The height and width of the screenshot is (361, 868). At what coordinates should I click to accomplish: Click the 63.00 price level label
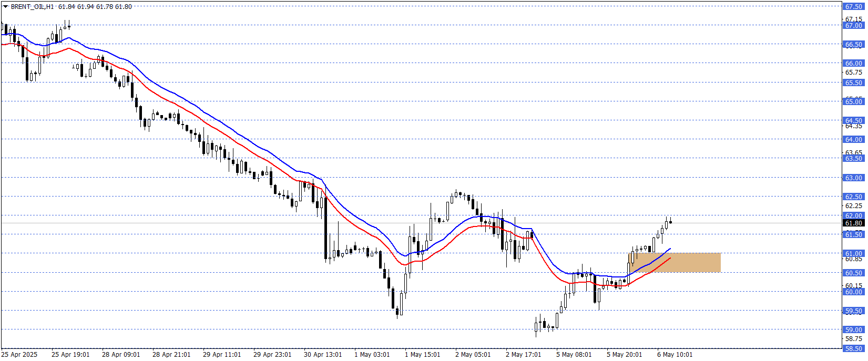[x=854, y=178]
